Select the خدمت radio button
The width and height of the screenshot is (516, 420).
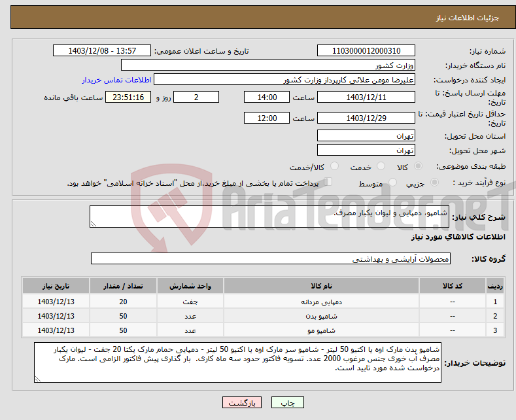[x=381, y=166]
